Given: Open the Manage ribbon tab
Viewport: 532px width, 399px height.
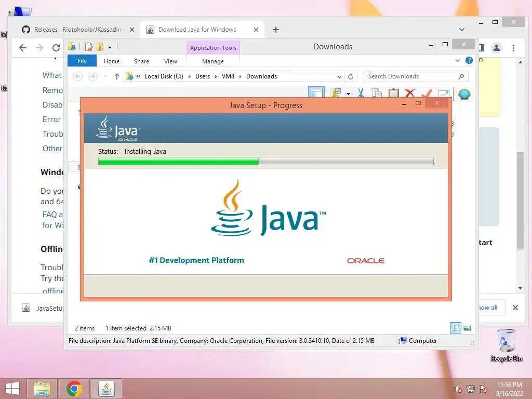Looking at the screenshot, I should pyautogui.click(x=212, y=61).
